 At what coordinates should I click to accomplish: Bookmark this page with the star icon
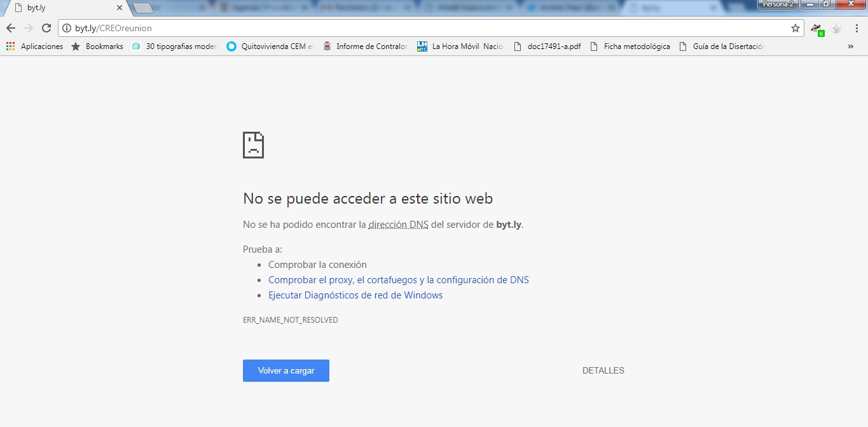[x=795, y=28]
